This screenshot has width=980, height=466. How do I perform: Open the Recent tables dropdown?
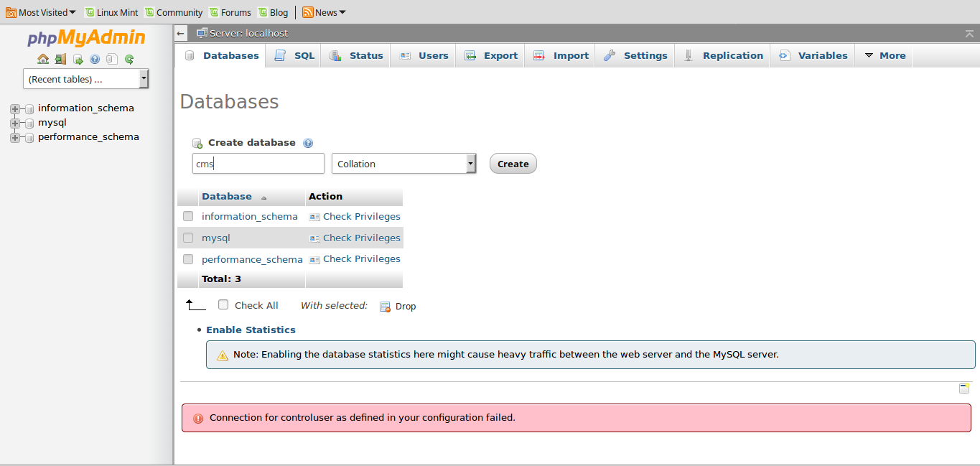click(86, 79)
